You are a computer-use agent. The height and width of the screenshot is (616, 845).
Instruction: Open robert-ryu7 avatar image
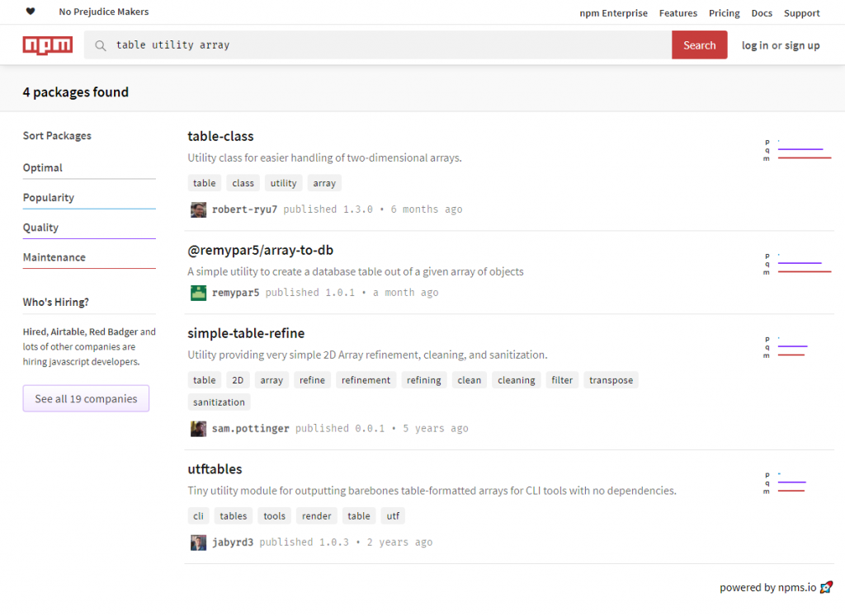(x=198, y=209)
